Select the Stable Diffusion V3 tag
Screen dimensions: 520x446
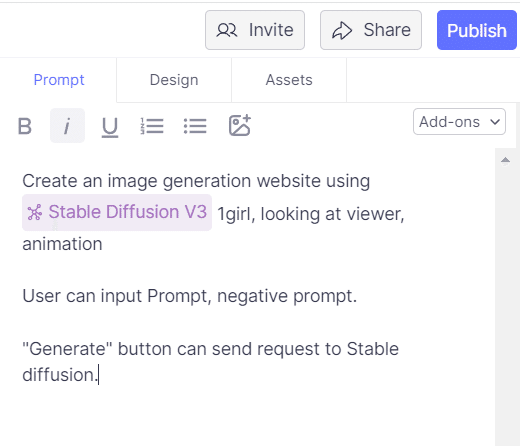[117, 212]
